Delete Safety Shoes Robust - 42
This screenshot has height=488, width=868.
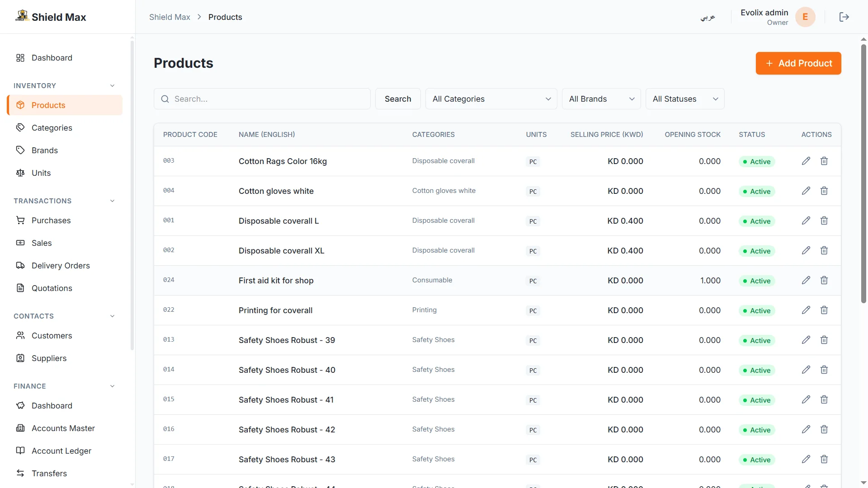(x=824, y=429)
